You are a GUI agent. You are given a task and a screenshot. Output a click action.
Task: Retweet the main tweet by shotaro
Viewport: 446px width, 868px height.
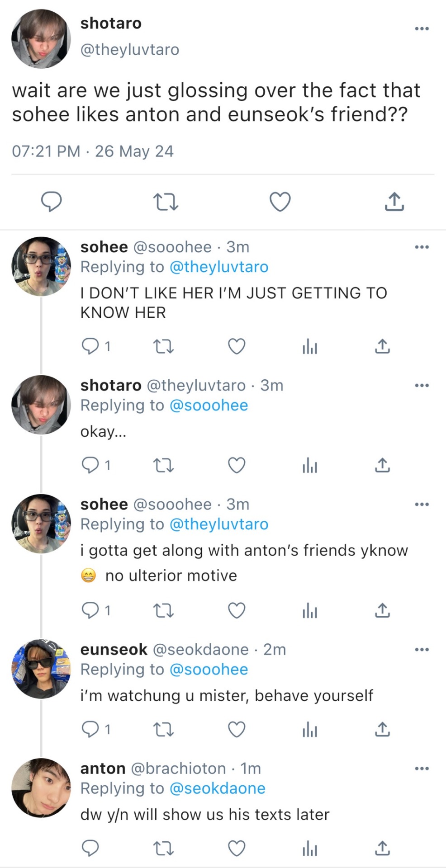point(166,202)
